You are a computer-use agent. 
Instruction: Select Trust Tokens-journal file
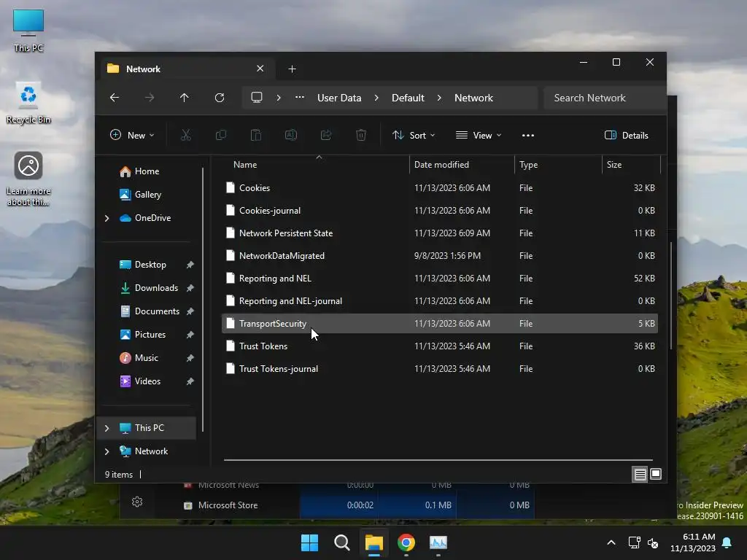pos(440,369)
